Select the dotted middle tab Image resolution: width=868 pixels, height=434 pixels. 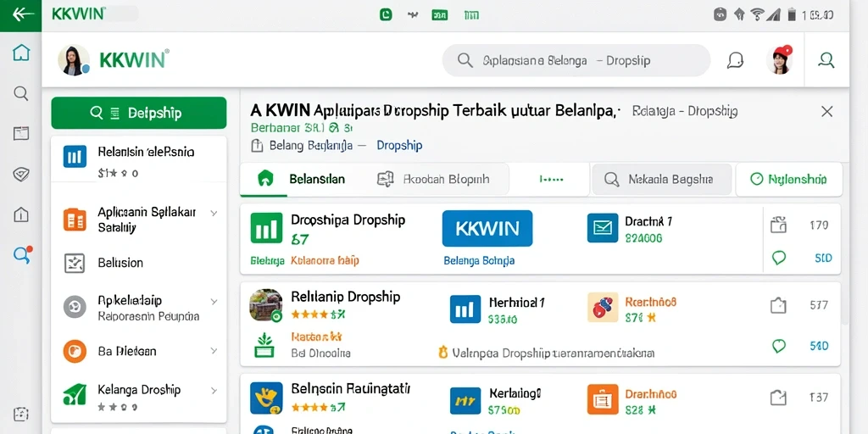(x=551, y=180)
